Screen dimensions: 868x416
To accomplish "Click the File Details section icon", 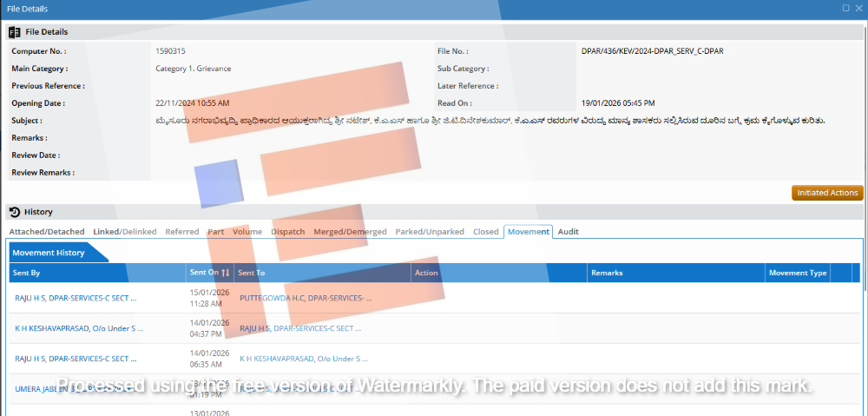I will tap(14, 32).
